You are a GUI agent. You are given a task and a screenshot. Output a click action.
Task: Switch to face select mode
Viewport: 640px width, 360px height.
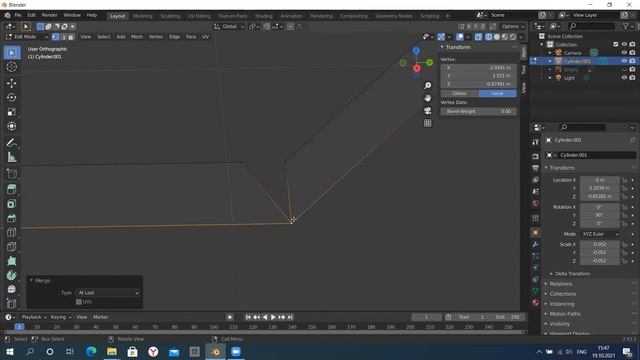click(71, 37)
